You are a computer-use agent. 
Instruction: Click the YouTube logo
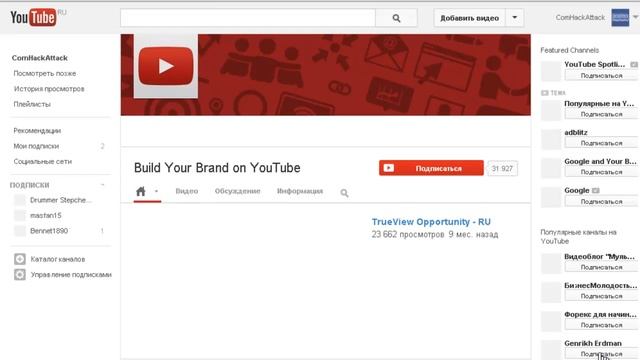[x=33, y=18]
